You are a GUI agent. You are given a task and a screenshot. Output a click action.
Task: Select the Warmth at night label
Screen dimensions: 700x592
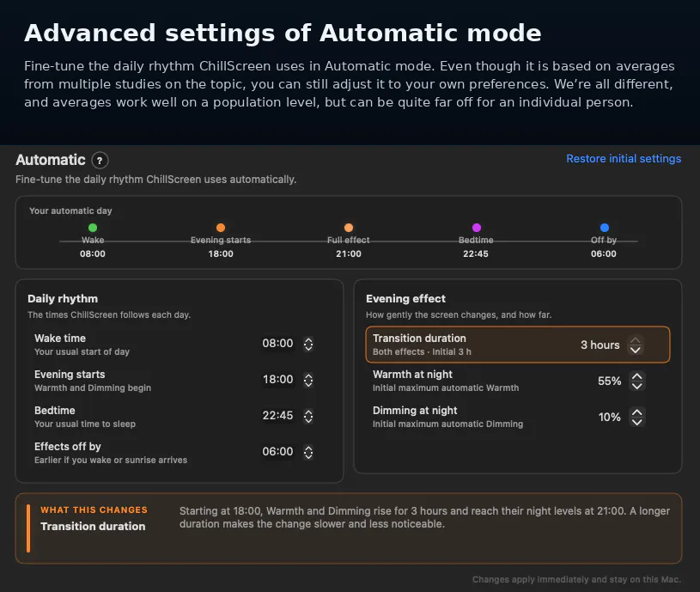(x=412, y=375)
